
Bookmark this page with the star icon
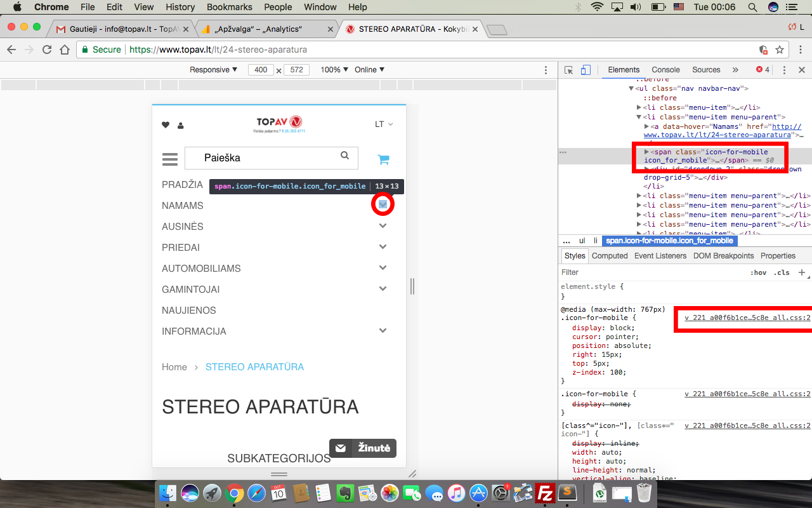tap(780, 50)
